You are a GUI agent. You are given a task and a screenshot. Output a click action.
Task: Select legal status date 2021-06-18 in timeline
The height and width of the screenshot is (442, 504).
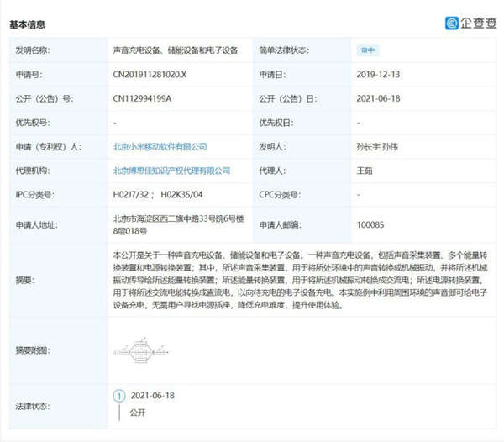click(x=152, y=396)
